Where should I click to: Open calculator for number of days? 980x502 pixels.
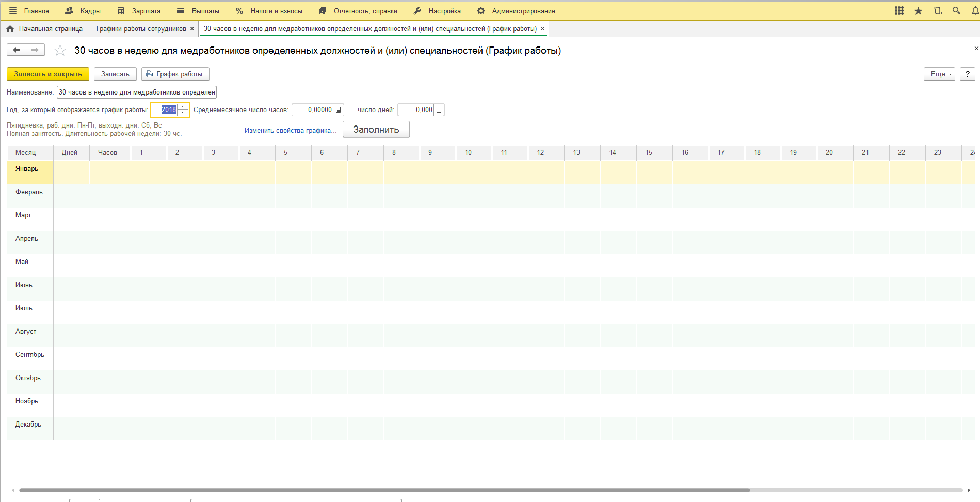pyautogui.click(x=439, y=110)
